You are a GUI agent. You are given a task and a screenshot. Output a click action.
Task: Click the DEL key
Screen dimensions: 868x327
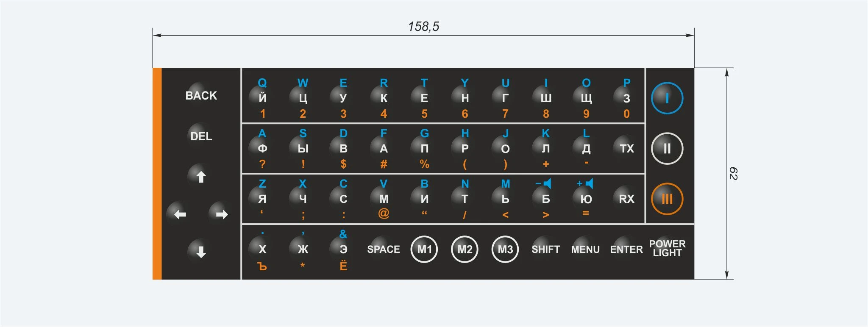[x=201, y=136]
